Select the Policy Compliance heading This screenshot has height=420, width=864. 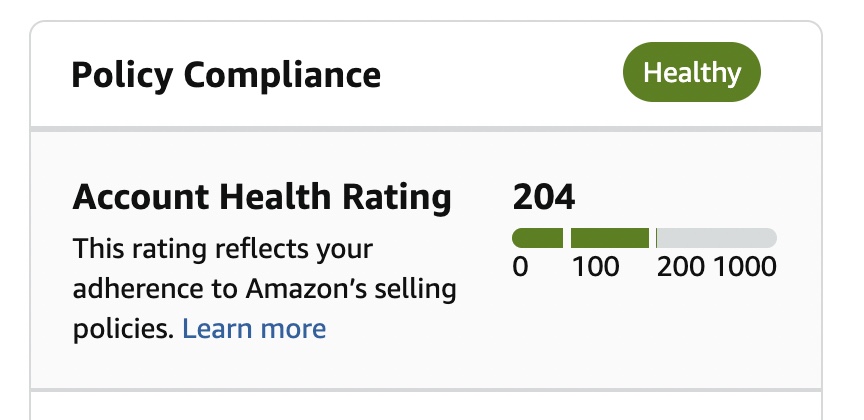[x=226, y=75]
